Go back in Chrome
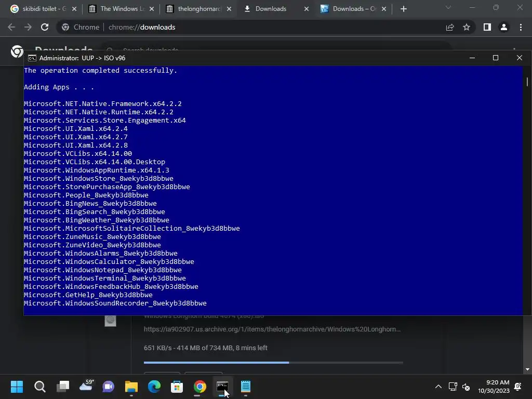The image size is (532, 399). click(11, 27)
